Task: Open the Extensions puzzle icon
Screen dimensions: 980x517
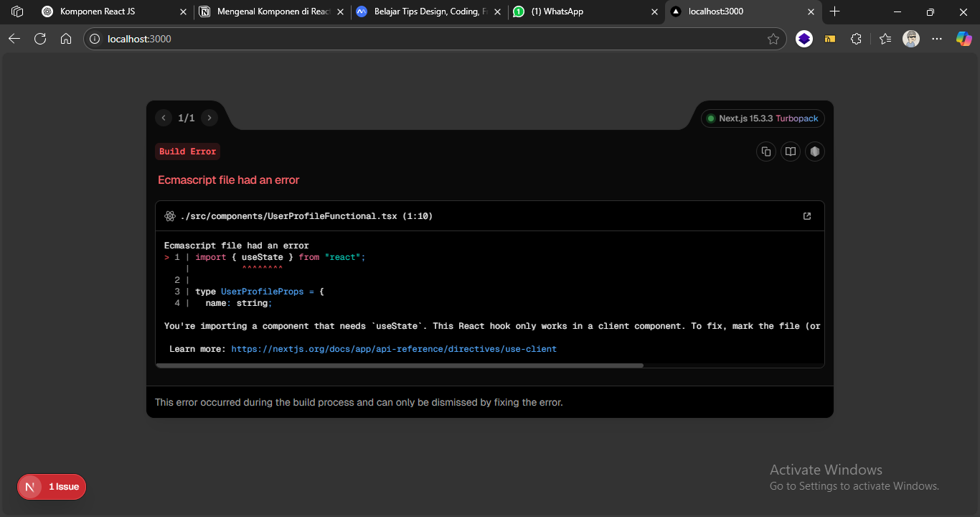Action: [856, 39]
